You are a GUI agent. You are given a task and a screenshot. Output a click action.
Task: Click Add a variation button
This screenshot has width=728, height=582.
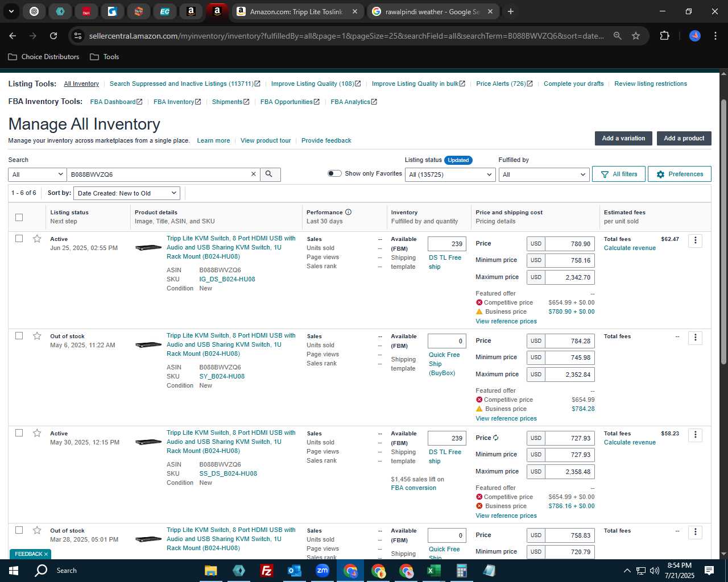623,138
